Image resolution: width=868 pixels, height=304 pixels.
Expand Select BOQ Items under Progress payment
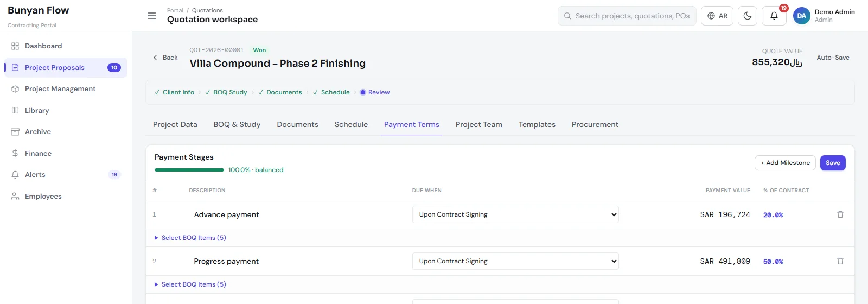pos(190,284)
